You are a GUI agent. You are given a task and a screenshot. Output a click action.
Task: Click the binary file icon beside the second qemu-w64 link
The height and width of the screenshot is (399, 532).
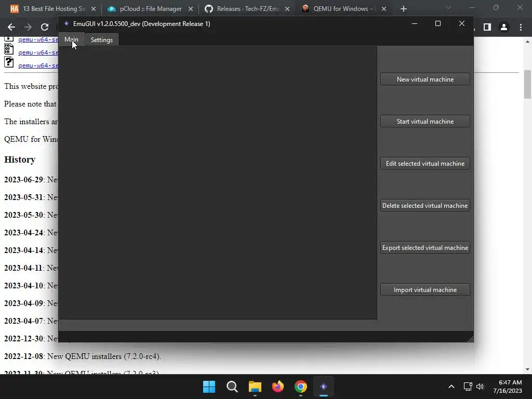tap(9, 49)
